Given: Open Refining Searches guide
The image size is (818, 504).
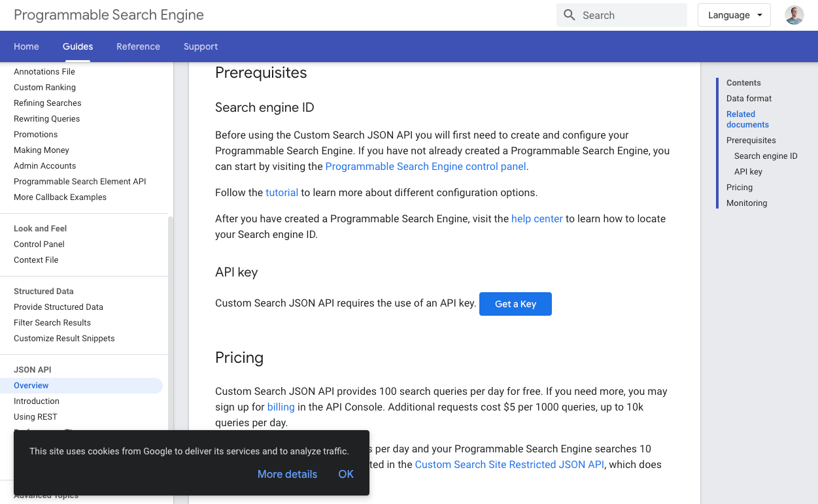Looking at the screenshot, I should [48, 103].
